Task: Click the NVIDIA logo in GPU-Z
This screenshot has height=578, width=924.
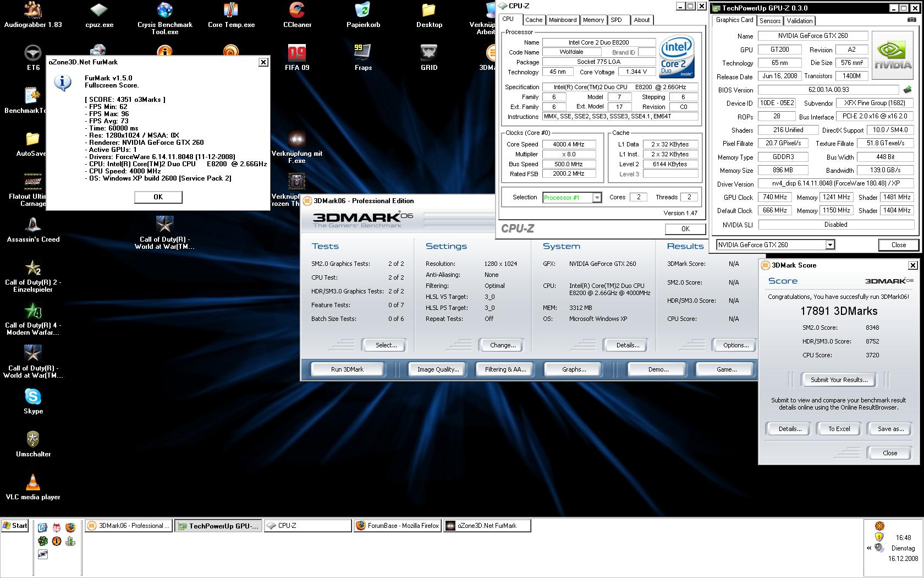Action: (894, 55)
